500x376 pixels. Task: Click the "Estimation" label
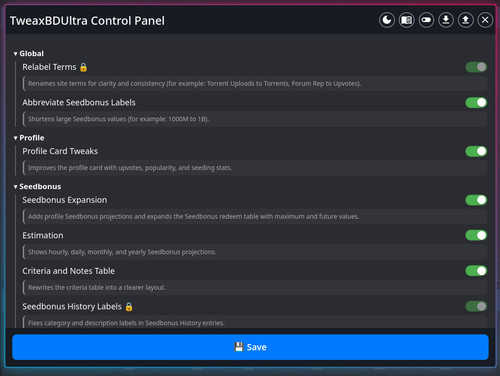pyautogui.click(x=43, y=235)
